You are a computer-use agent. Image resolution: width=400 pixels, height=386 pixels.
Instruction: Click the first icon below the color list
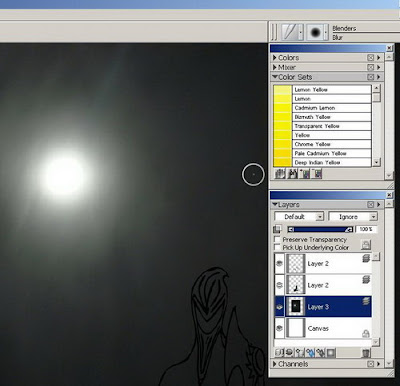[280, 173]
